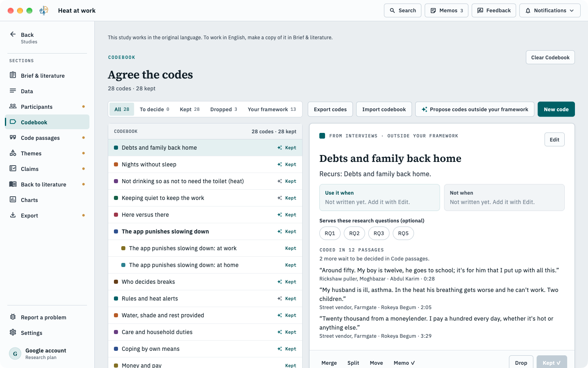
Task: Click the Merge action
Action: (329, 363)
